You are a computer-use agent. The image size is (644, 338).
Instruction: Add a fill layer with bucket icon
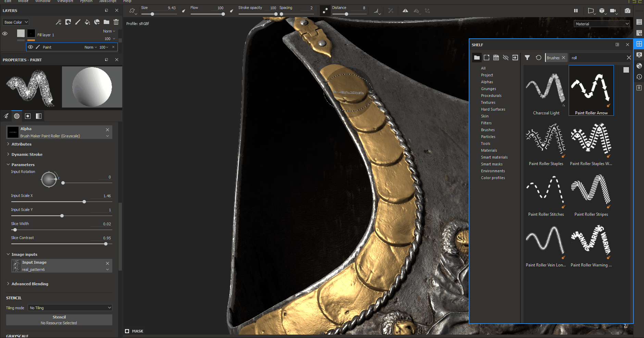87,22
